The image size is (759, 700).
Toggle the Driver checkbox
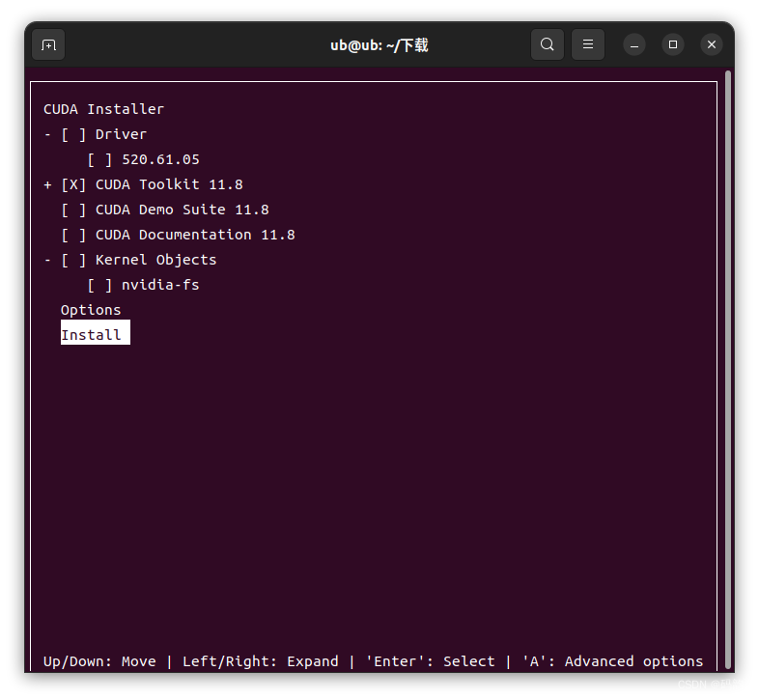(73, 134)
